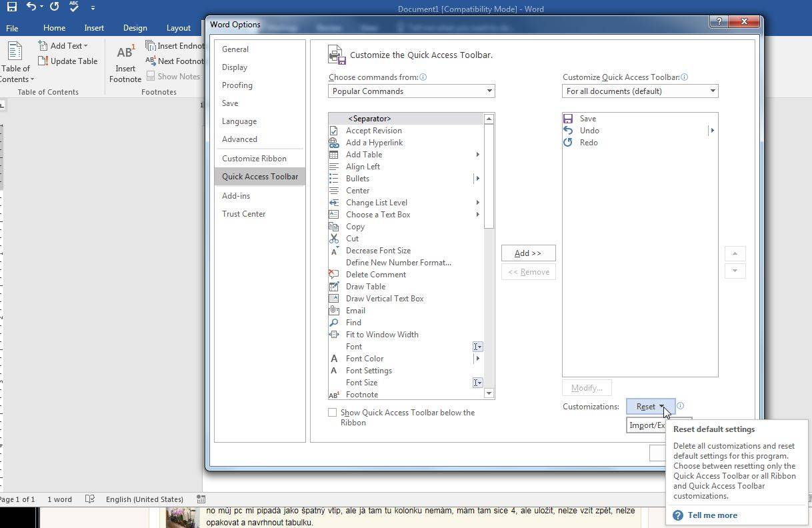Screen dimensions: 812x528
Task: Select the Add Table command
Action: click(406, 155)
